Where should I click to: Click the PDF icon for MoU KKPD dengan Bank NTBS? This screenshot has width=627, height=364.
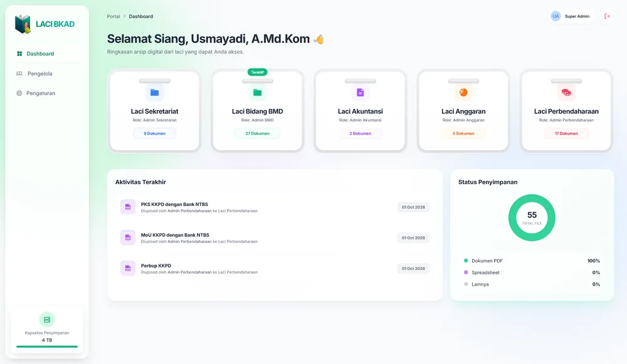click(x=128, y=237)
